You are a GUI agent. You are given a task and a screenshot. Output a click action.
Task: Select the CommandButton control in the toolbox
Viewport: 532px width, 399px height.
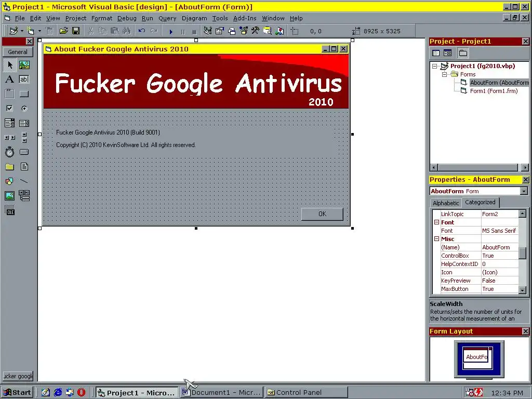pos(24,94)
